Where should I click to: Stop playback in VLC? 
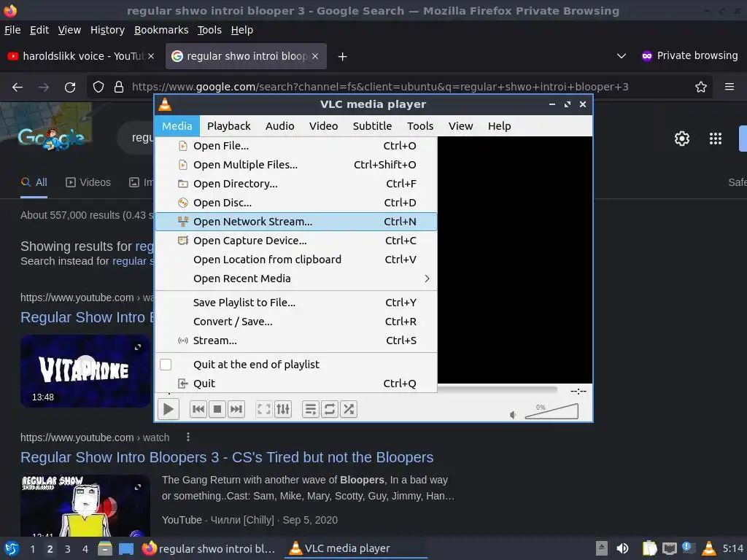tap(217, 409)
